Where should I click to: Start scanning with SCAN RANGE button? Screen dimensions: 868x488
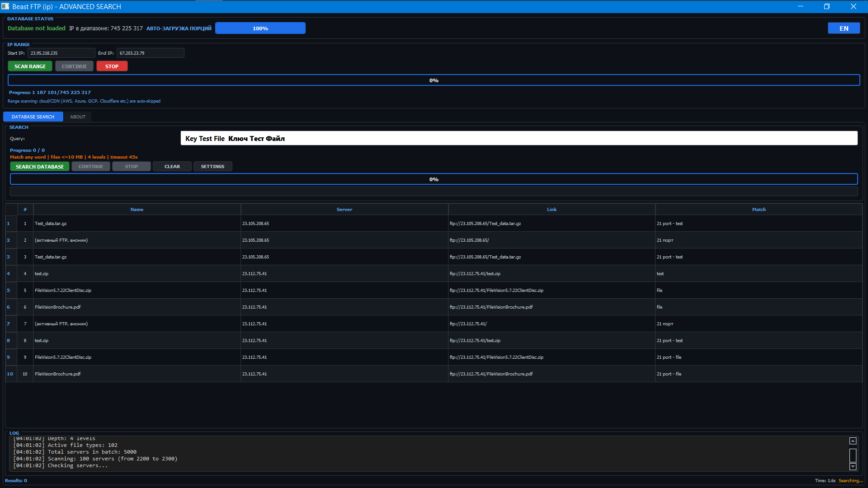point(30,66)
